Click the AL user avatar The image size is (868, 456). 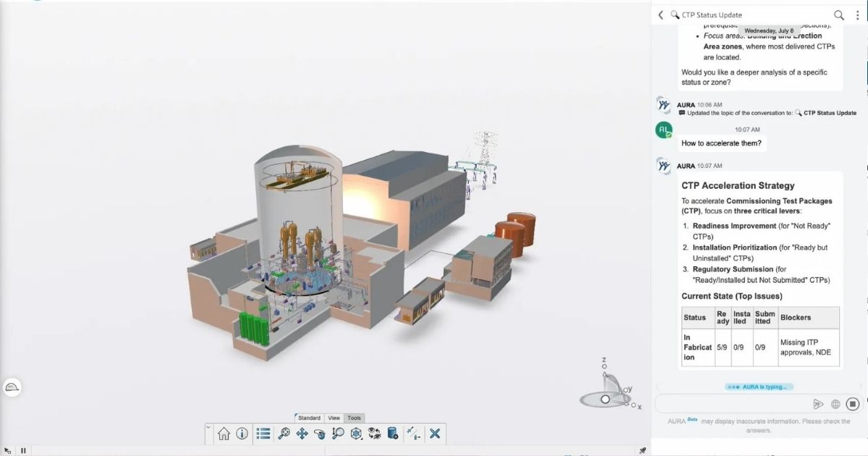tap(664, 130)
